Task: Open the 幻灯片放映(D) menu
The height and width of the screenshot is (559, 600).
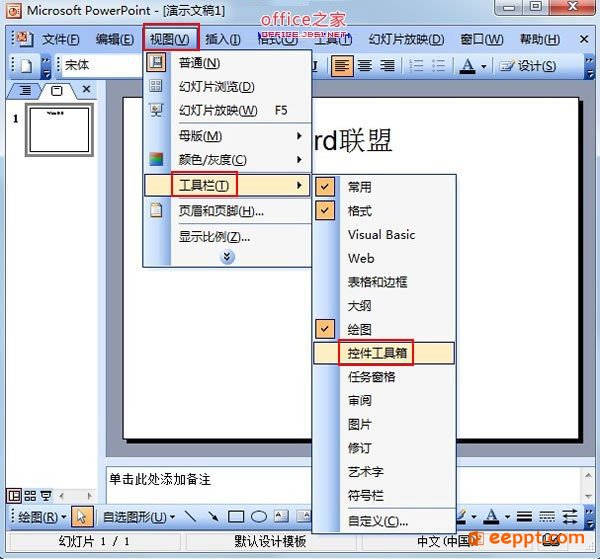Action: (x=406, y=39)
